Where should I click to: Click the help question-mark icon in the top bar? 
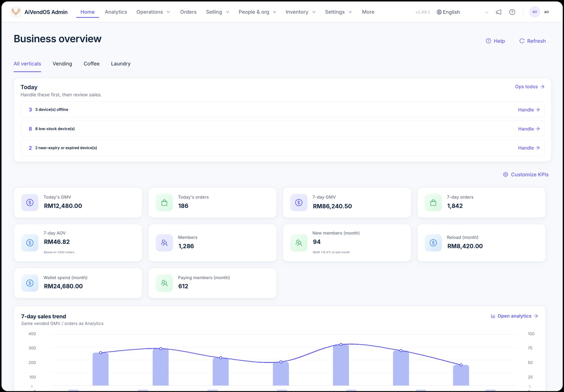512,12
